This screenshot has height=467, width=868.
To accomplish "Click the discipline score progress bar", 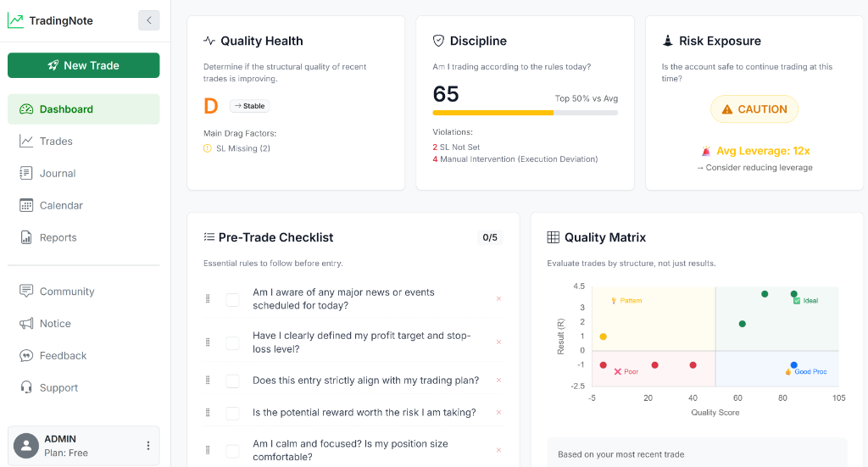I will pos(526,113).
